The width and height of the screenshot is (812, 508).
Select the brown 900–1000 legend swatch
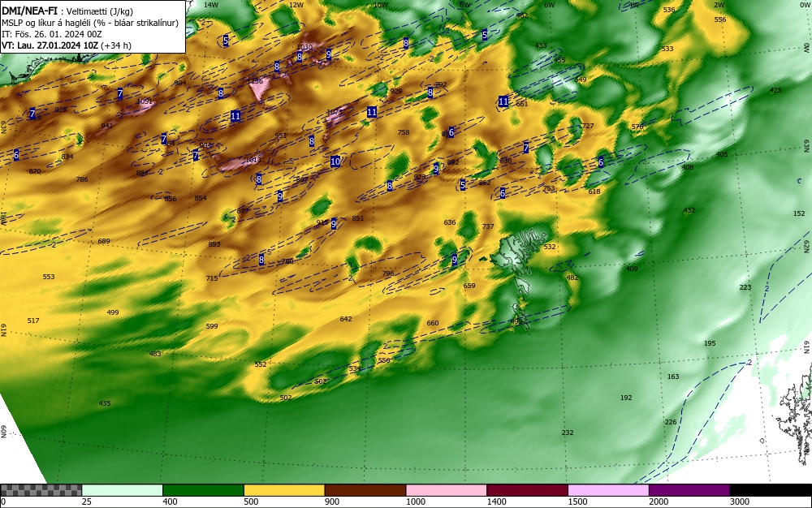click(365, 490)
